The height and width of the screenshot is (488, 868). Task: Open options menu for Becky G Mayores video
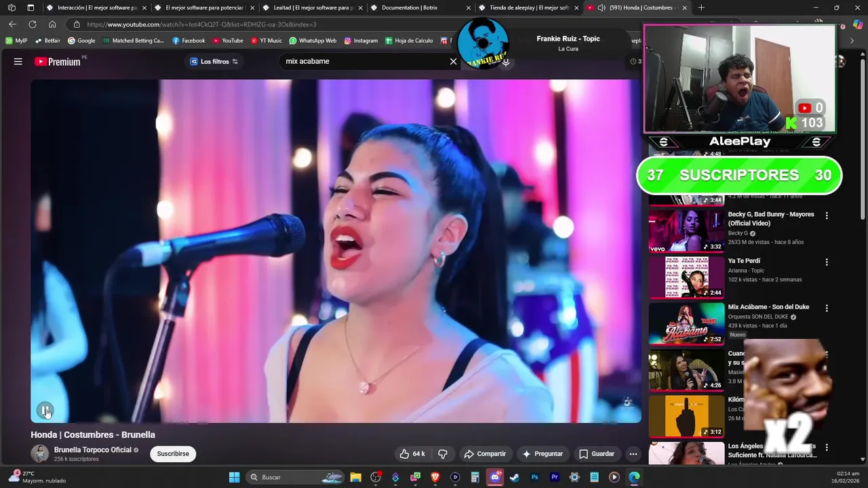826,216
